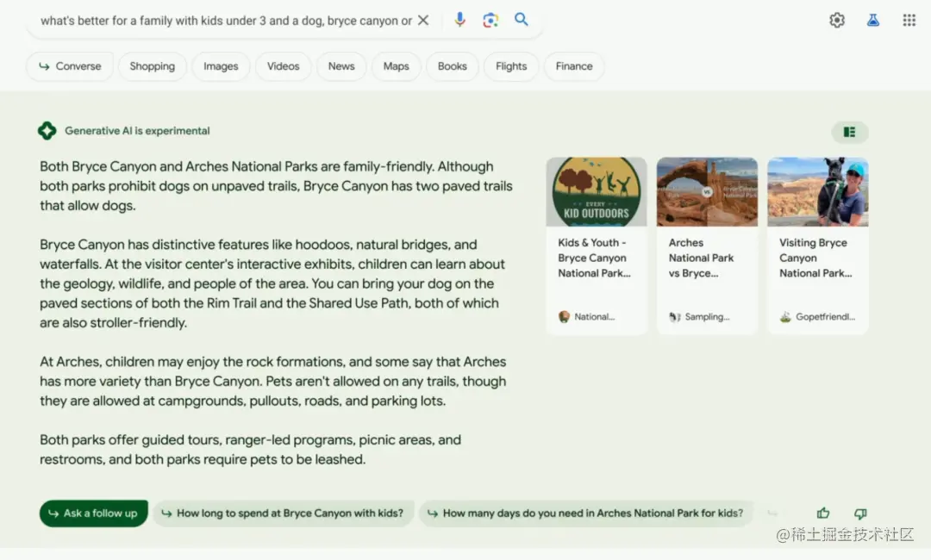Viewport: 931px width, 560px height.
Task: Switch to the Flights tab
Action: coord(511,66)
